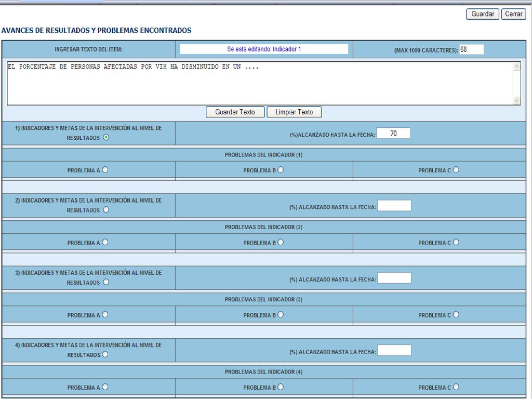Select Problema B of indicador 4
This screenshot has height=399, width=532.
coord(280,387)
